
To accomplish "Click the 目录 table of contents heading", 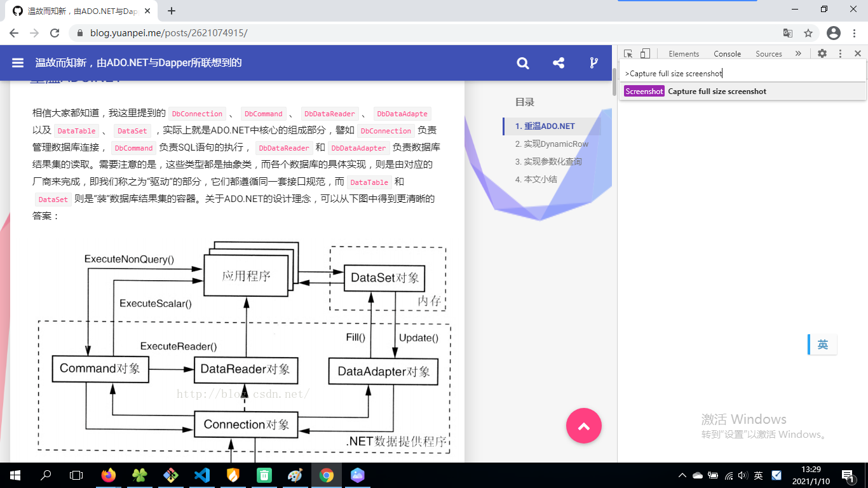I will pos(525,102).
